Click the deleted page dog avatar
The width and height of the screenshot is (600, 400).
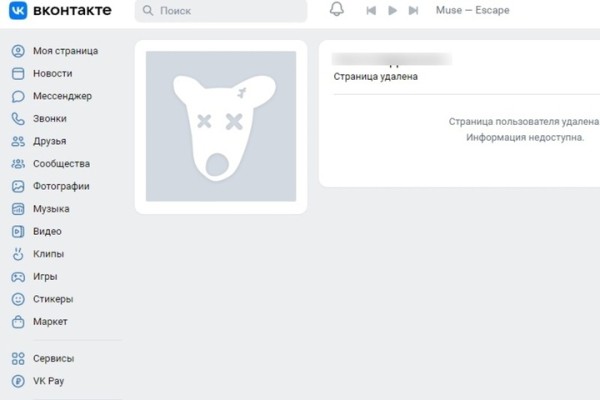221,125
